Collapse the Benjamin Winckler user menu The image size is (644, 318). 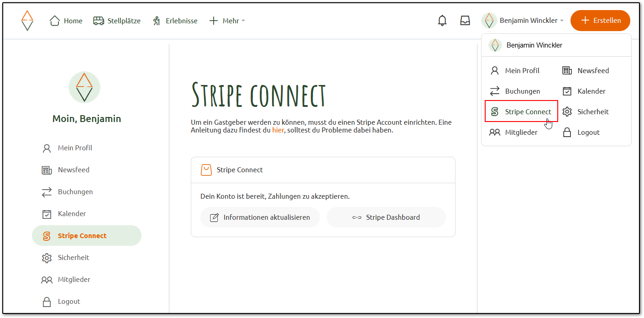click(523, 21)
